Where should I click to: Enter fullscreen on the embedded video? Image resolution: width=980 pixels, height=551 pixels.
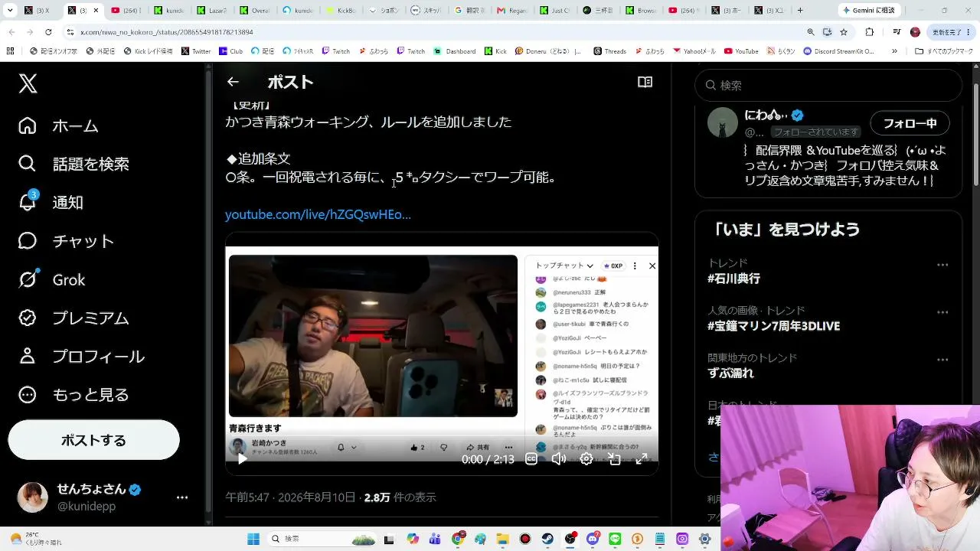[642, 458]
